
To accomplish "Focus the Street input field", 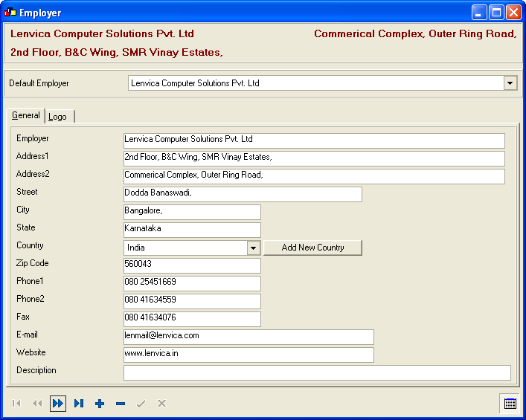I will 243,194.
